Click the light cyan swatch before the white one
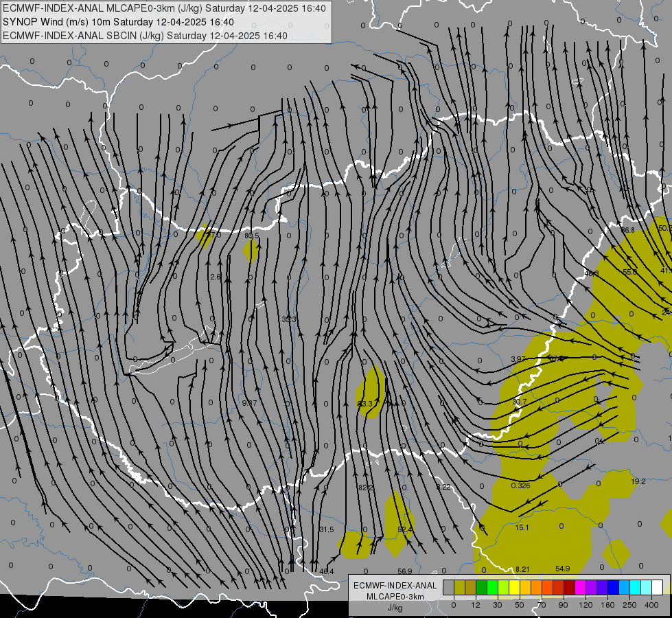 click(x=647, y=587)
